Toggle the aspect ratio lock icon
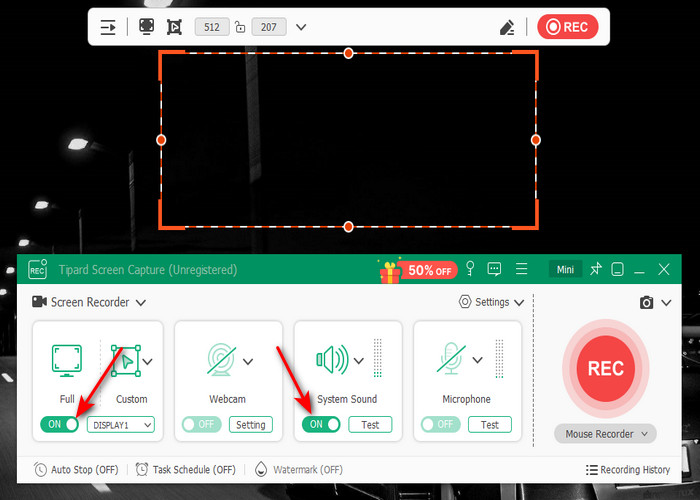This screenshot has width=700, height=500. 240,27
